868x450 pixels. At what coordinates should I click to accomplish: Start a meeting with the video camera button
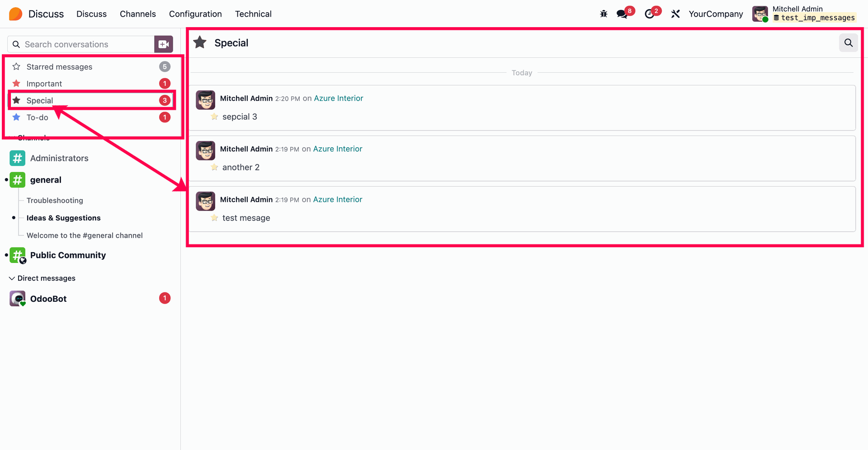tap(164, 44)
